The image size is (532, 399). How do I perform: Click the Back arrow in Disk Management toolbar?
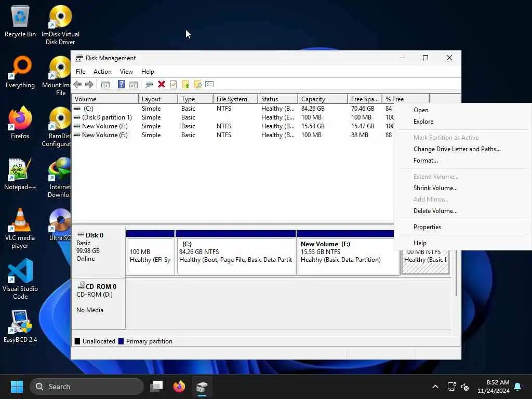pyautogui.click(x=77, y=84)
